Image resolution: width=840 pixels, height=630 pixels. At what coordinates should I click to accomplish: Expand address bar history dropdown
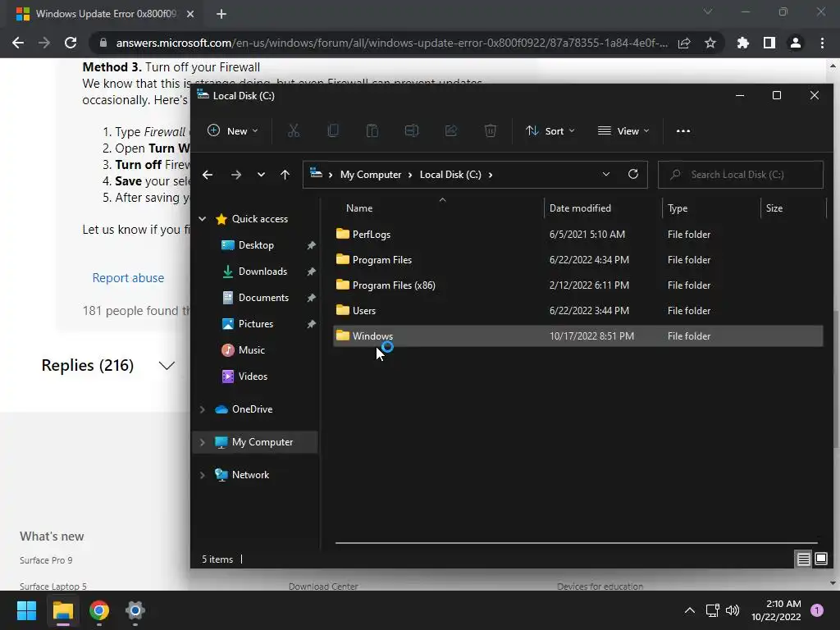[x=606, y=174]
